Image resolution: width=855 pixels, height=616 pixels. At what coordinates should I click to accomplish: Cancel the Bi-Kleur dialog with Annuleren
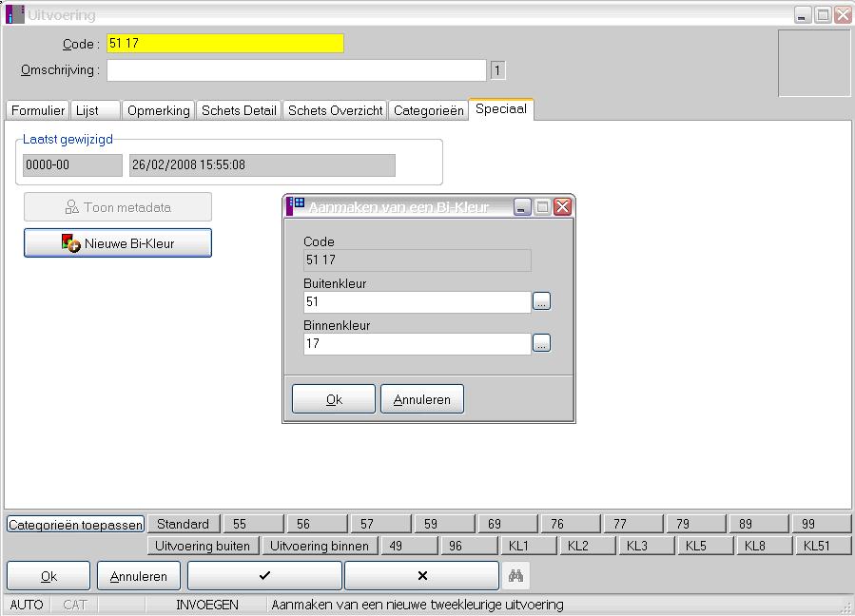coord(422,399)
